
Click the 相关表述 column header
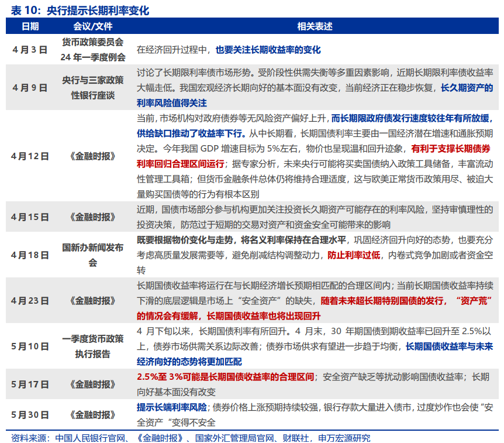(x=315, y=26)
